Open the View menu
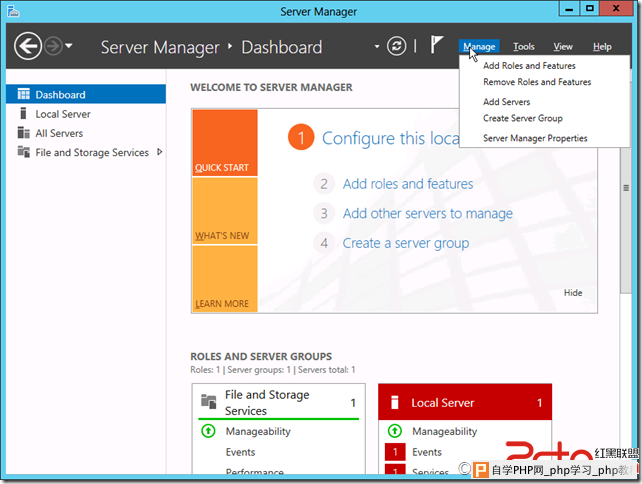 [x=563, y=47]
